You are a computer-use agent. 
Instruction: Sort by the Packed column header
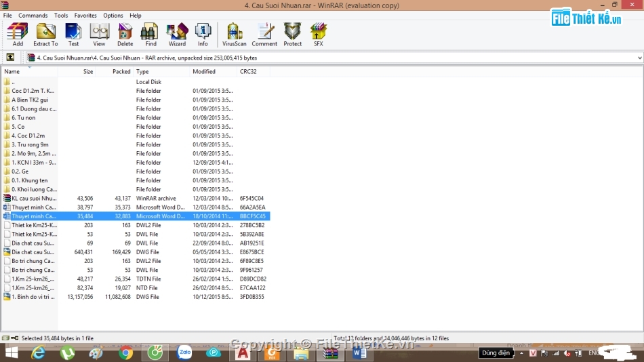pos(115,71)
